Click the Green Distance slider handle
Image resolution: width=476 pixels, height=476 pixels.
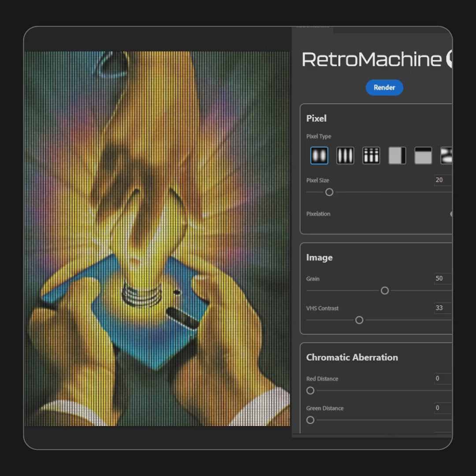coord(310,420)
